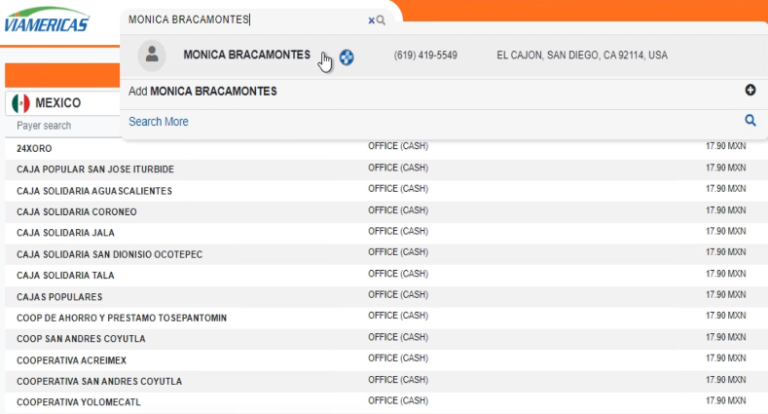Select payer CAJA SOLIDARIA AGUASCALIENTES
Screen dimensions: 768x414
point(95,191)
